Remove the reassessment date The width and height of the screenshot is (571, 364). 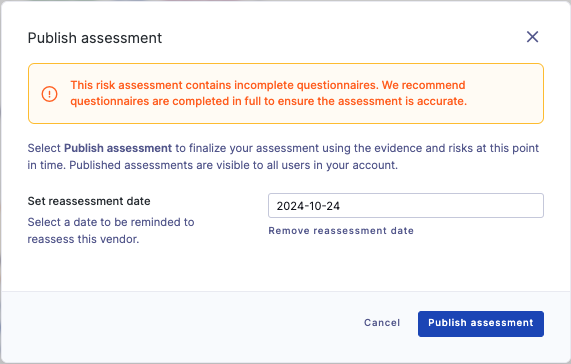(x=341, y=231)
